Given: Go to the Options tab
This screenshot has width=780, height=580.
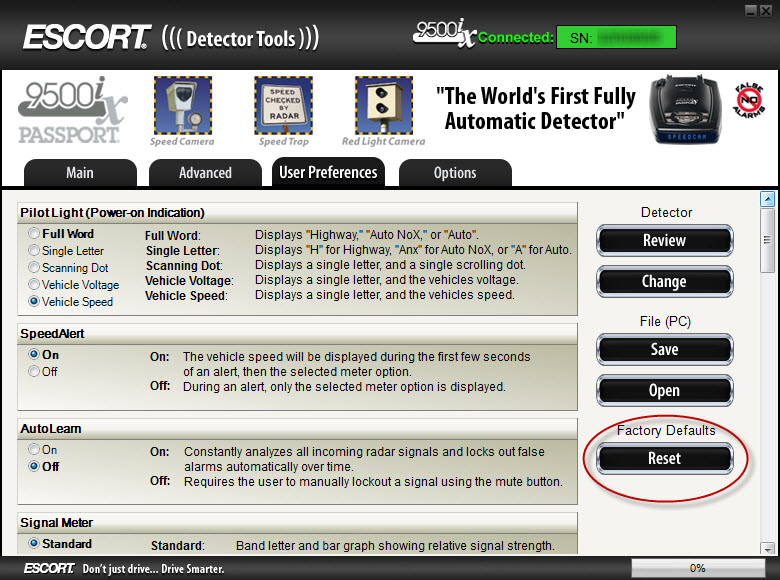Looking at the screenshot, I should coord(455,173).
